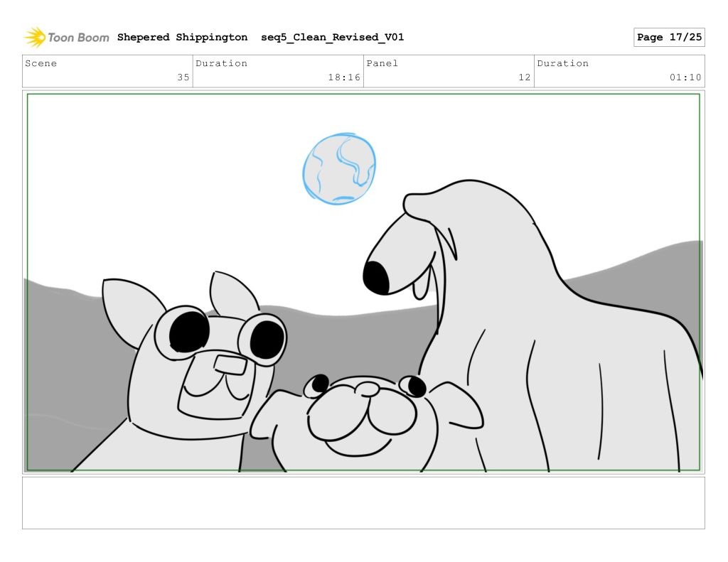
Task: Select the project title Shepered Shippington
Action: coord(182,37)
